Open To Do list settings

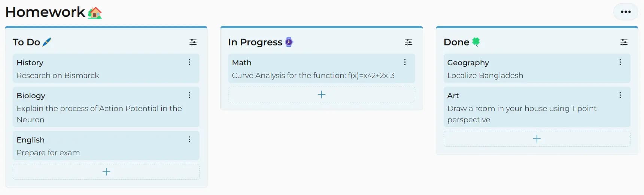[x=193, y=42]
